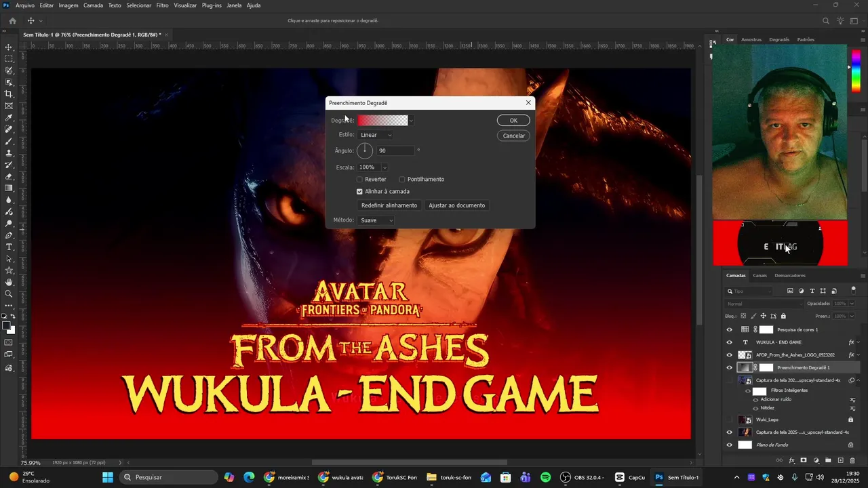Screen dimensions: 868x488
Task: Select the Brush tool
Action: tap(9, 141)
